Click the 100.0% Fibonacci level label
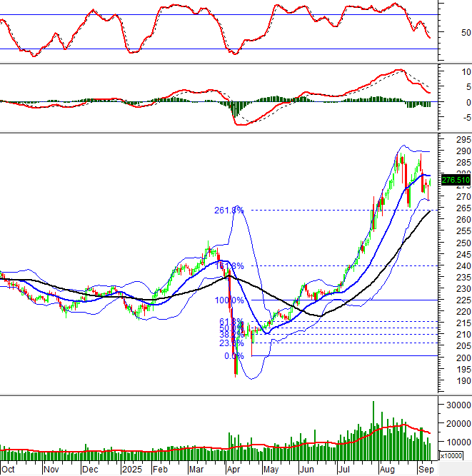 229,300
